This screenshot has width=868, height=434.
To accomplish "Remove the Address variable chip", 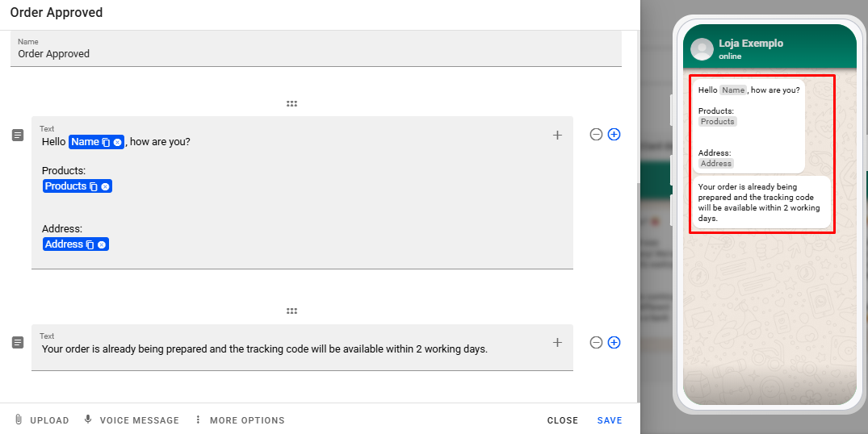I will click(x=102, y=244).
